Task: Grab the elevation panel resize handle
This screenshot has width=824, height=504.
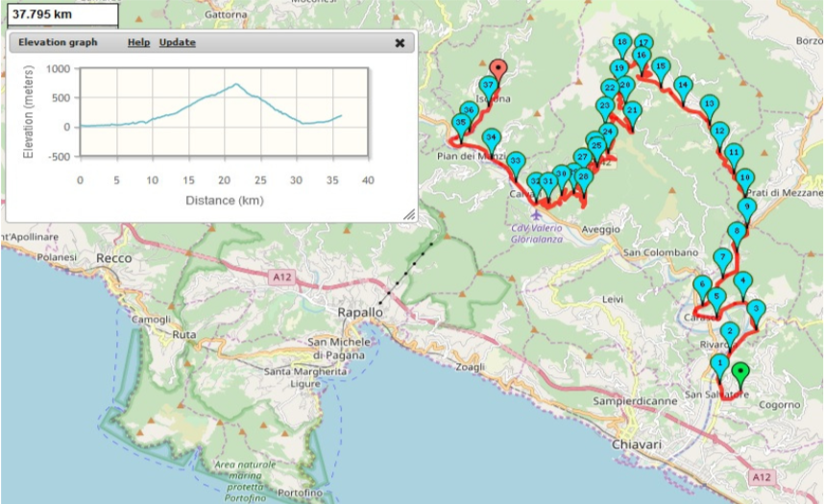Action: point(408,216)
